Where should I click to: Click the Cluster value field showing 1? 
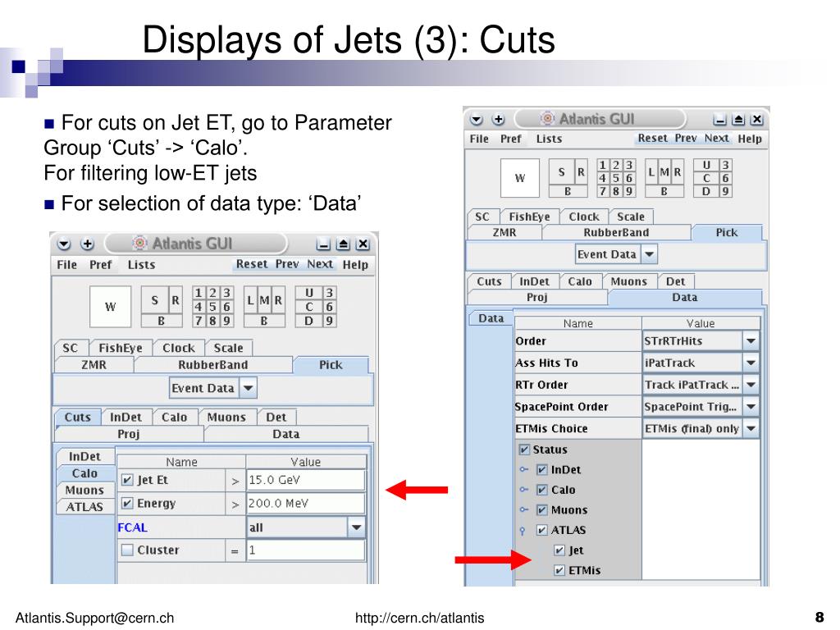[x=306, y=550]
